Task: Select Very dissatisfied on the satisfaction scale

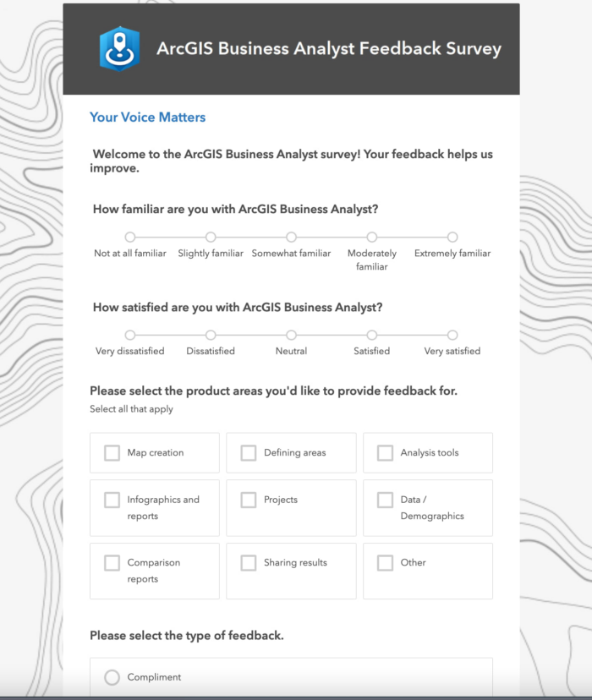Action: pyautogui.click(x=129, y=335)
